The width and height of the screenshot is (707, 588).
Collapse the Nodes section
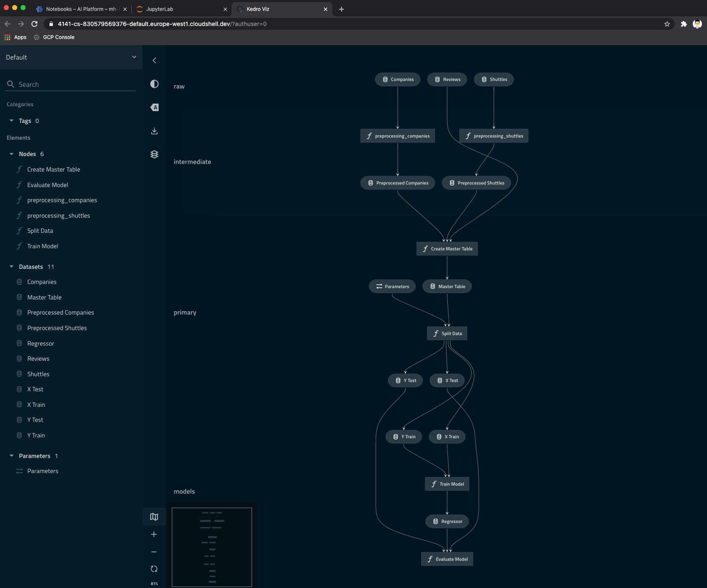[12, 154]
